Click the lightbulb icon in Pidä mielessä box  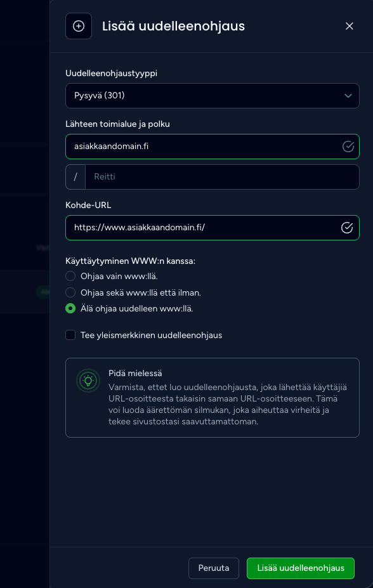(x=88, y=381)
